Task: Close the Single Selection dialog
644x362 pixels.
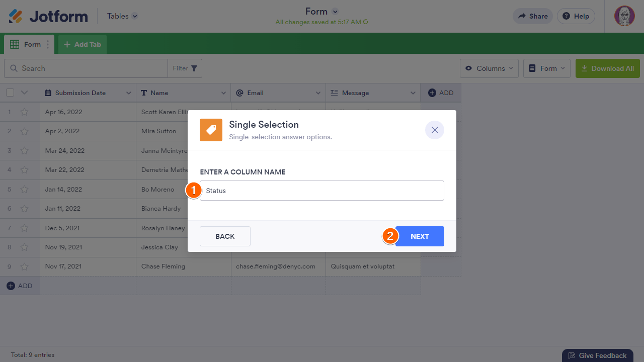Action: coord(435,130)
